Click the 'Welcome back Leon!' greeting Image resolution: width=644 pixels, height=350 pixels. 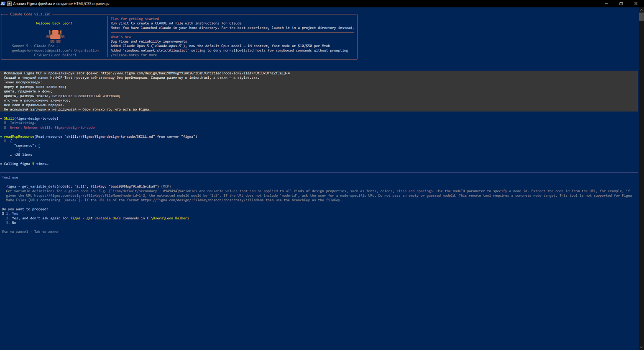point(54,23)
